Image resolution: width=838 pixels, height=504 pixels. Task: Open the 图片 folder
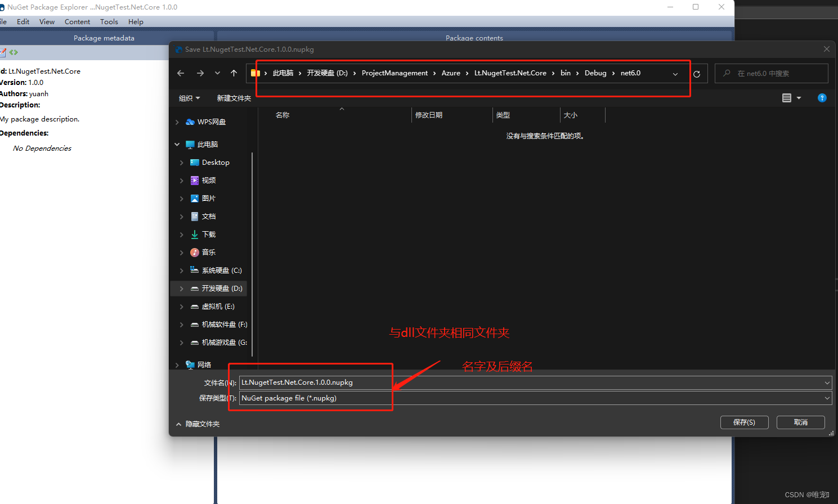203,199
